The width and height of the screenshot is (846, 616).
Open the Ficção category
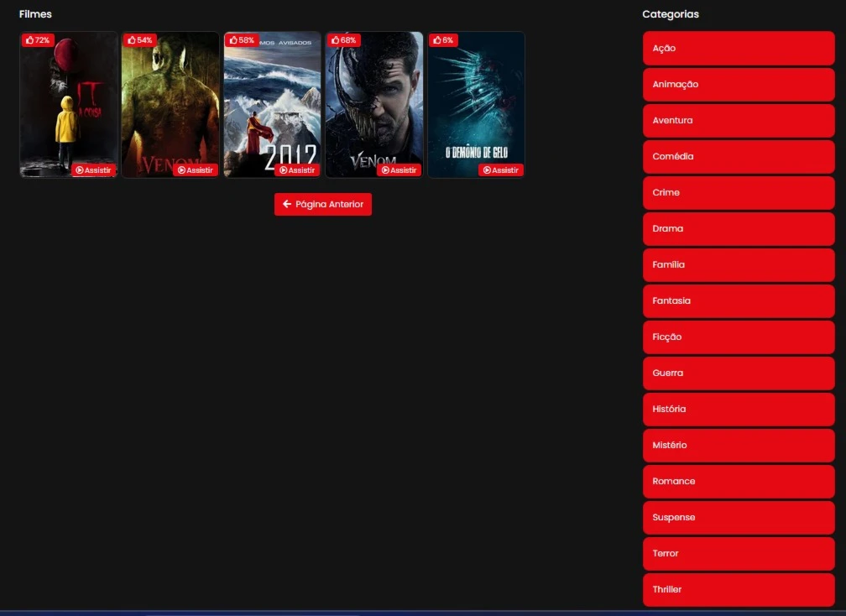739,337
